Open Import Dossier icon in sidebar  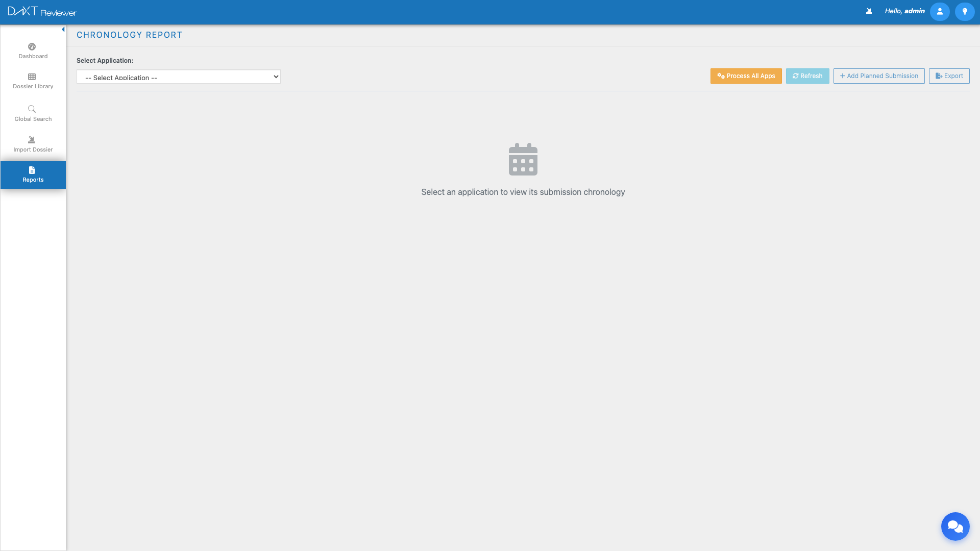(32, 139)
